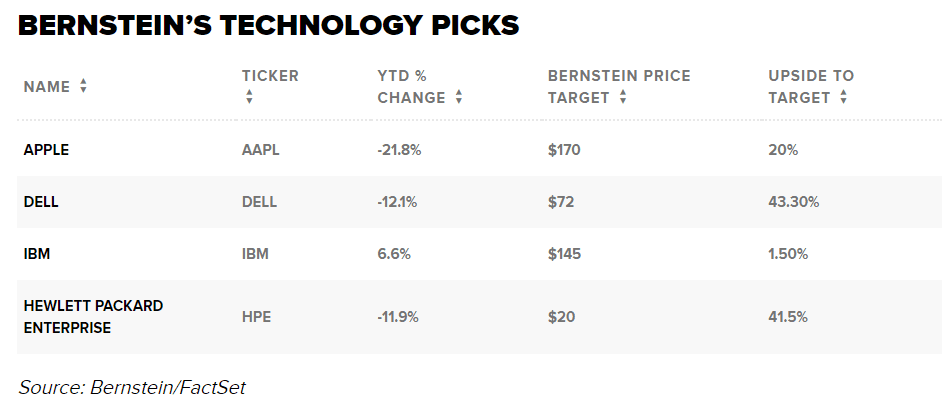Click the Source: Bernstein/FactSet text

point(132,387)
